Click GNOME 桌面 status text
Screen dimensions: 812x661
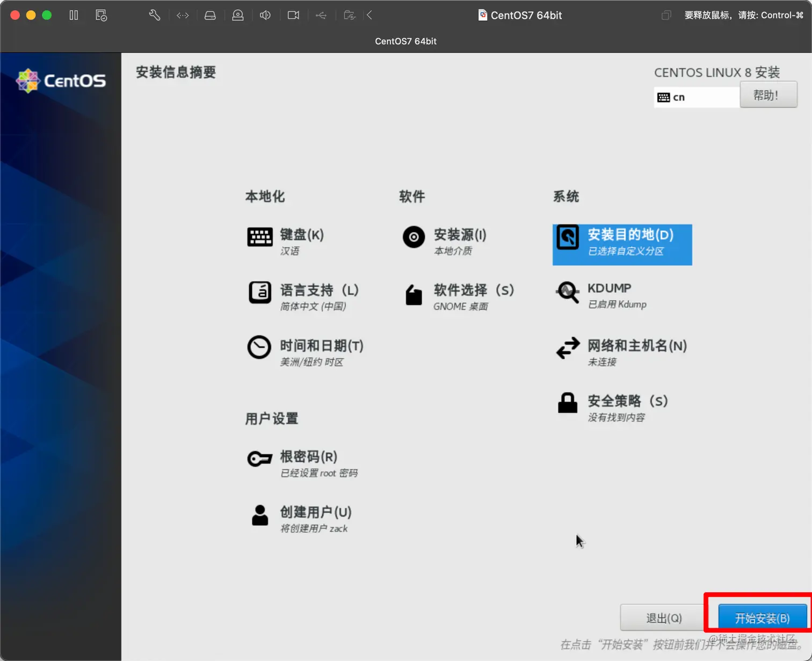pyautogui.click(x=461, y=307)
